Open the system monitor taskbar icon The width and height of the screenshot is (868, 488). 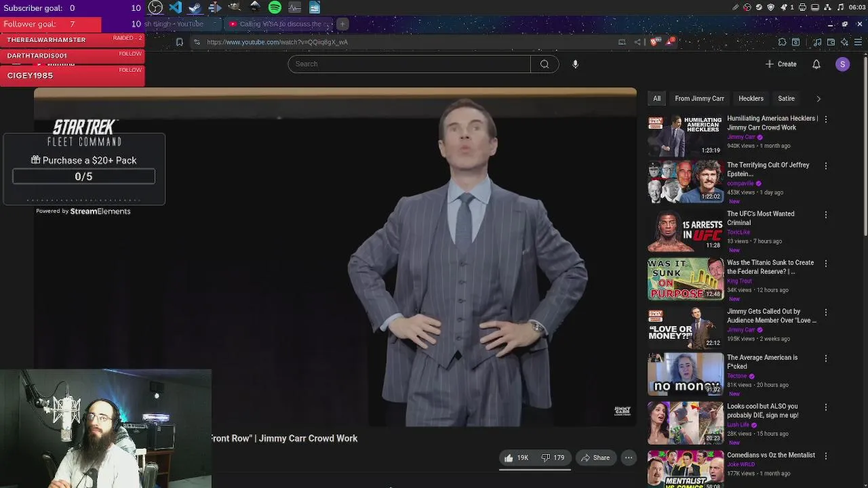tap(294, 7)
